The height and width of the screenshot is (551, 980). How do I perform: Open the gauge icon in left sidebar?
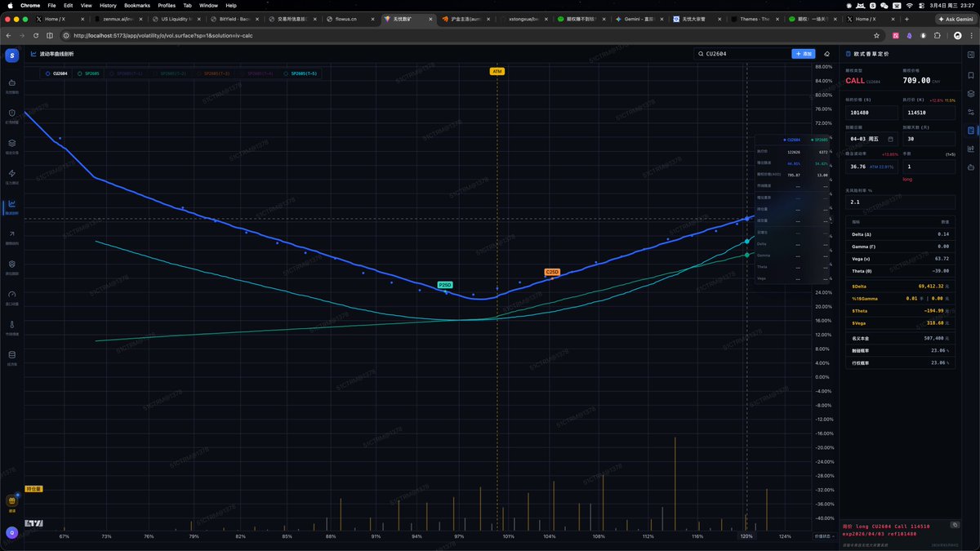[11, 294]
